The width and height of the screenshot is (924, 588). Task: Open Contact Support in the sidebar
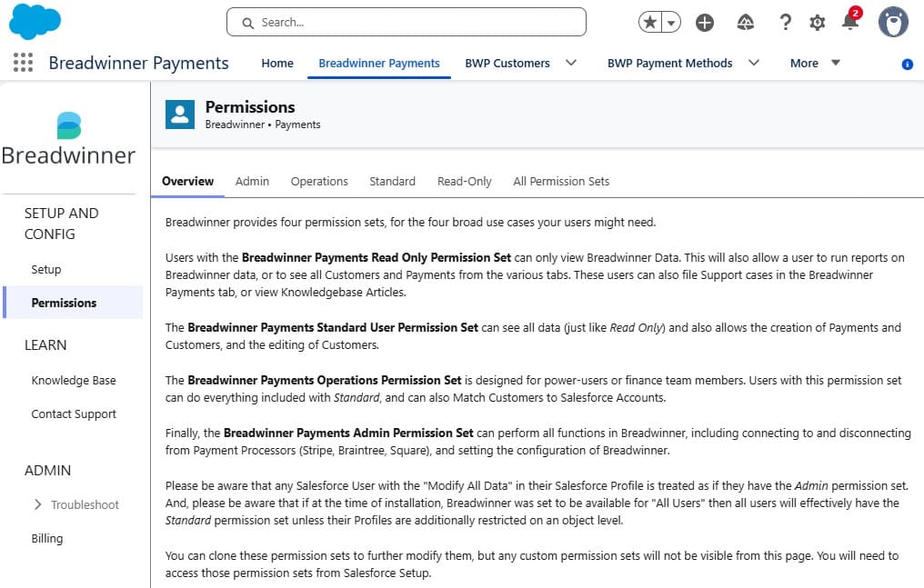point(74,414)
